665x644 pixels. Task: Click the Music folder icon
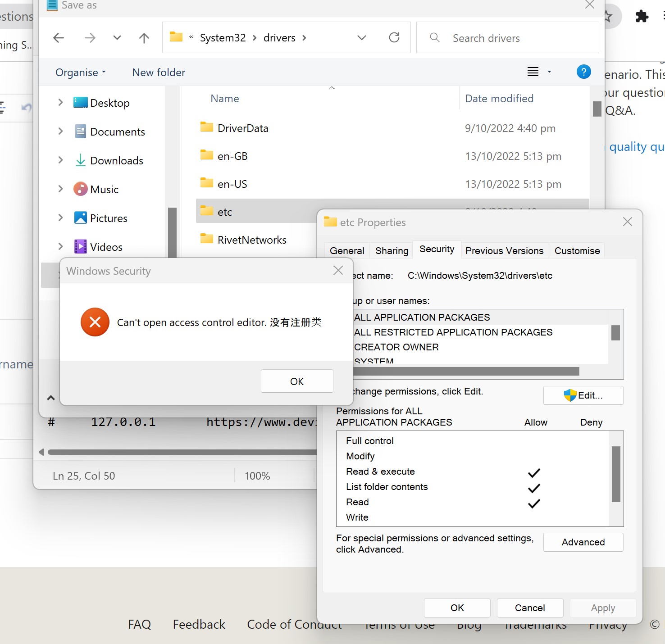pos(80,189)
